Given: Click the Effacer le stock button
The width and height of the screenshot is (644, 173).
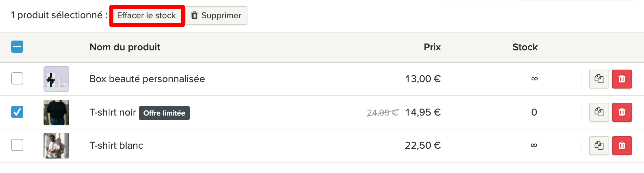Looking at the screenshot, I should tap(146, 16).
